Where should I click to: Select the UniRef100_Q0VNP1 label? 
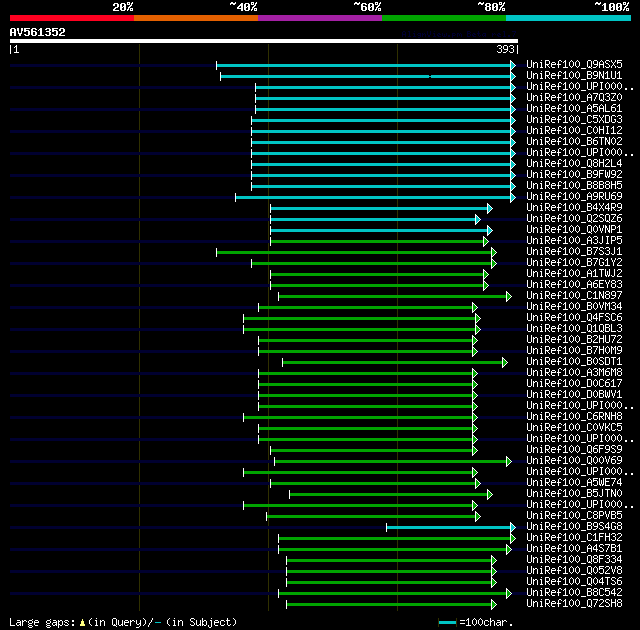574,230
